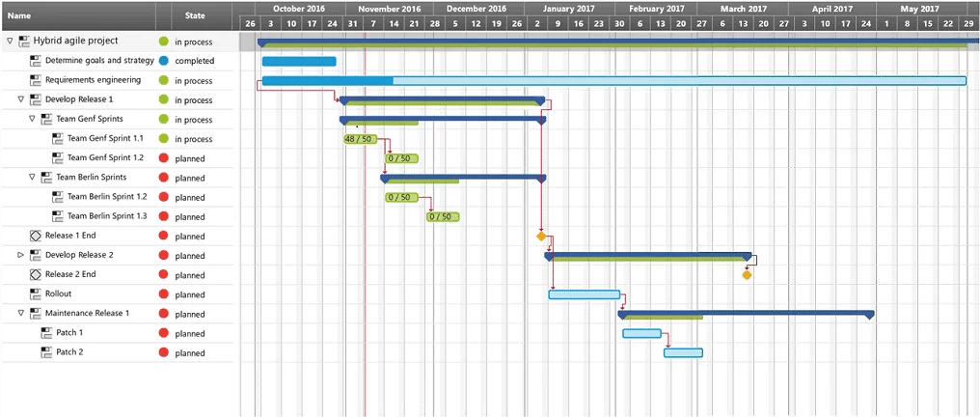Select the Develop Release 1 summary bar
Screen dimensions: 980x420
click(x=443, y=100)
